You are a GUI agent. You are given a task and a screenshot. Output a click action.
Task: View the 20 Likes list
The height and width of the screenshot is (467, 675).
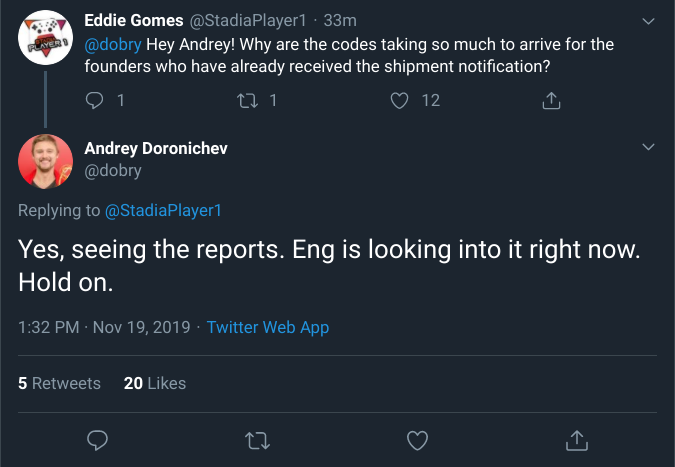click(x=155, y=383)
